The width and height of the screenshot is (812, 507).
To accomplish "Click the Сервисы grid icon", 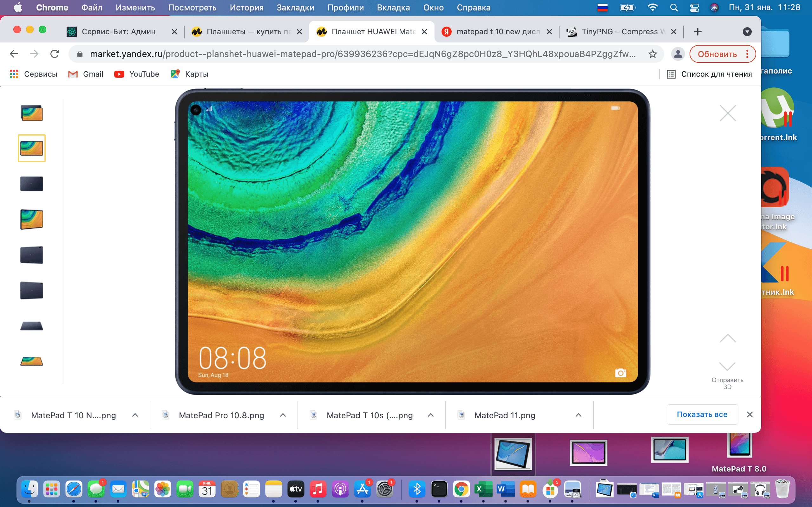I will (14, 74).
